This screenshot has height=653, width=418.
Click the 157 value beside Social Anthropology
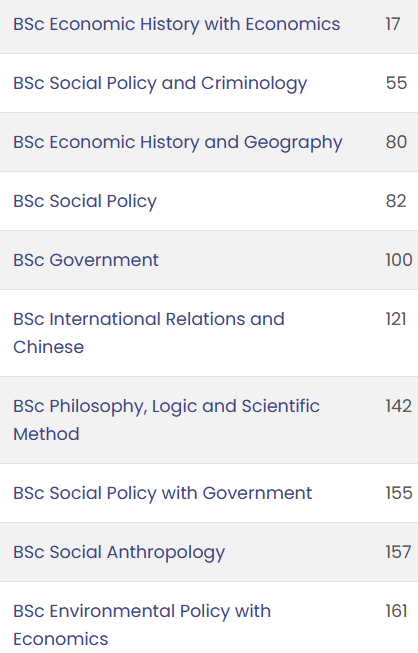(x=398, y=552)
